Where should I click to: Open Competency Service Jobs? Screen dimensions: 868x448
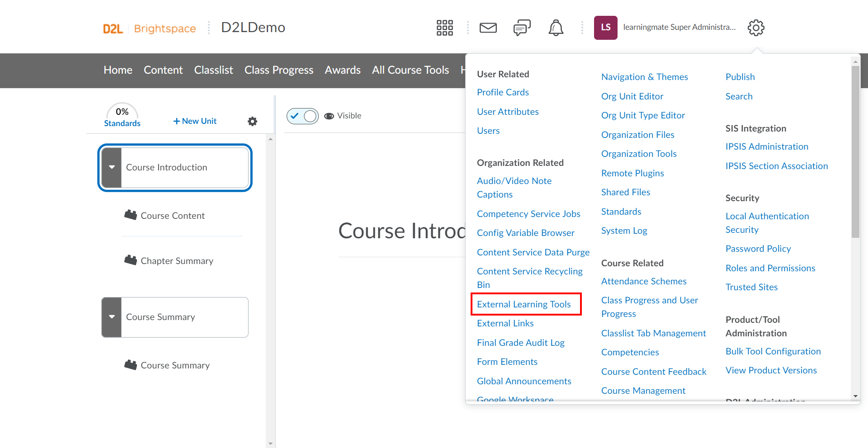coord(528,214)
